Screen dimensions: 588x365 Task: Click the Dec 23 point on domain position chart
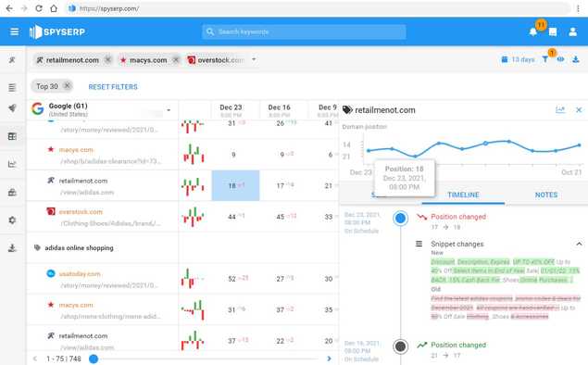click(x=369, y=151)
